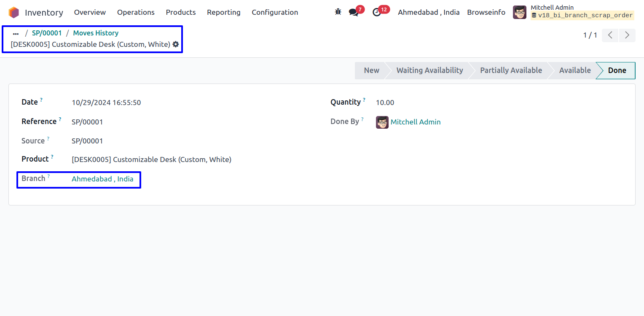Viewport: 644px width, 316px height.
Task: Click Mitchell Admin avatar in navbar
Action: tap(520, 12)
